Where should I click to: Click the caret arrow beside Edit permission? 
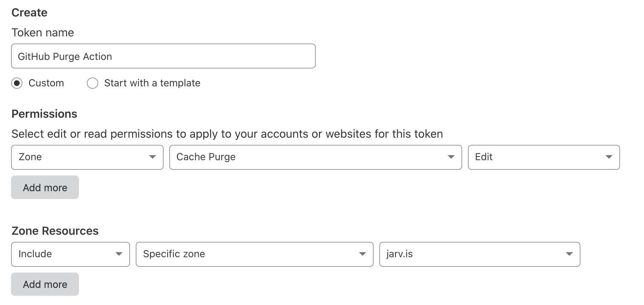point(609,157)
